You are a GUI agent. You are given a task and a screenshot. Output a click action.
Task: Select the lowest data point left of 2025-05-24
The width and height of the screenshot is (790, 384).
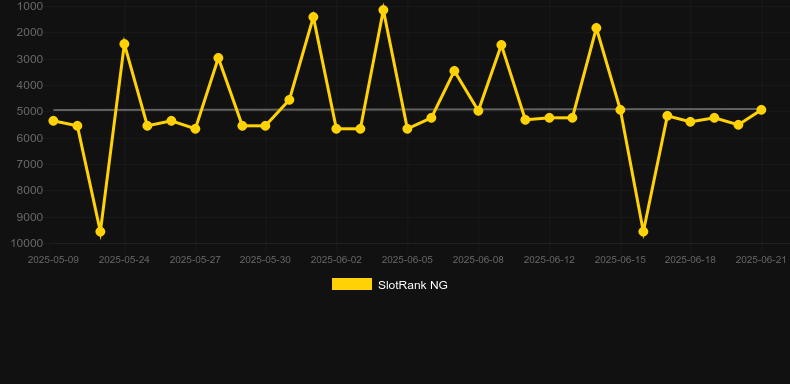pyautogui.click(x=100, y=232)
